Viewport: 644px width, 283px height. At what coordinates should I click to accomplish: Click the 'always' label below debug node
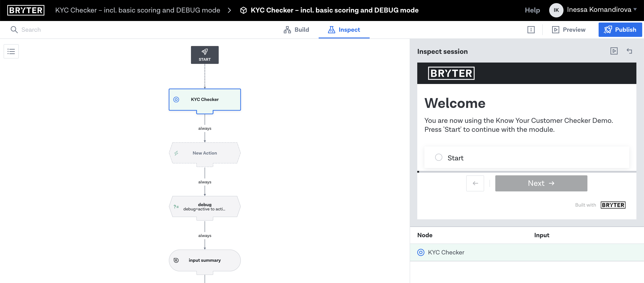coord(205,236)
